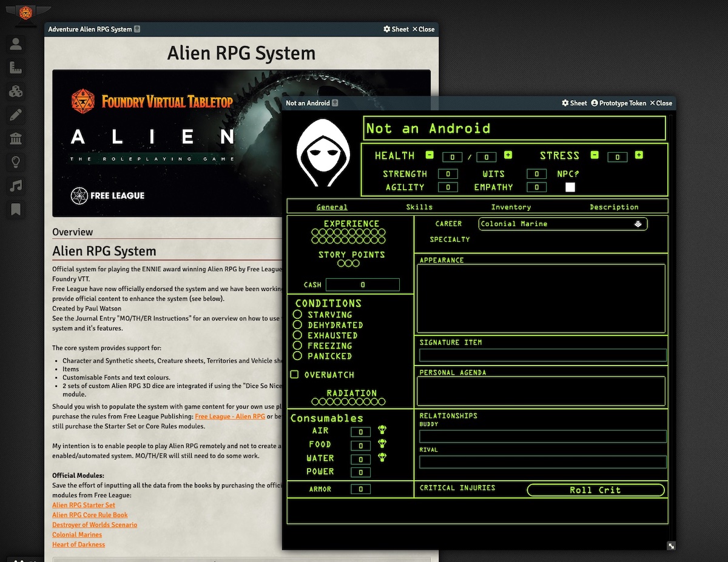728x562 pixels.
Task: Click the Air consumable value field
Action: [x=360, y=432]
